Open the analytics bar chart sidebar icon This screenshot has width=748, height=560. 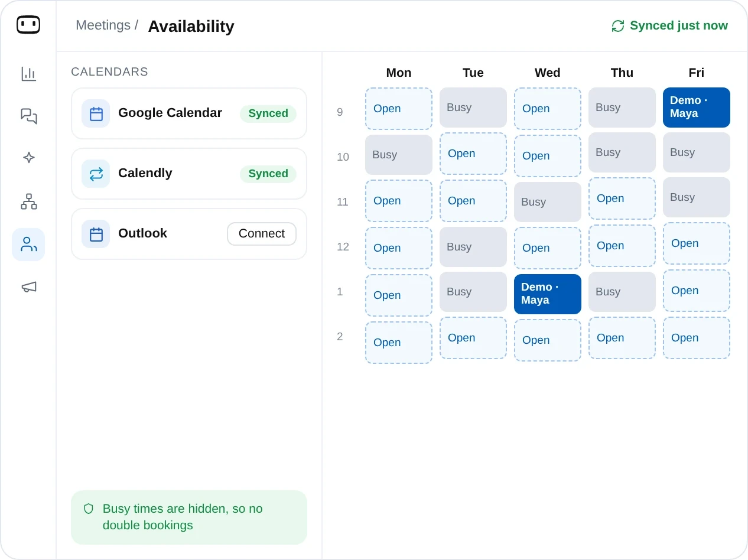(28, 74)
